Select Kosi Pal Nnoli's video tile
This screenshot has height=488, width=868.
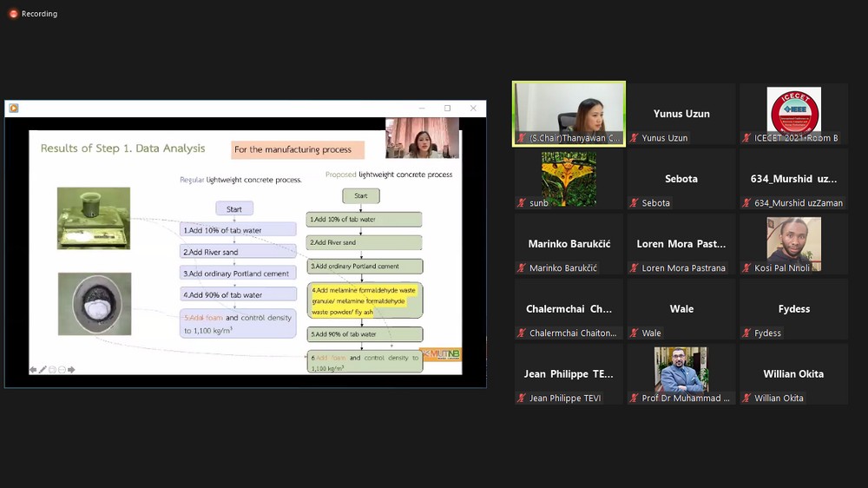793,244
